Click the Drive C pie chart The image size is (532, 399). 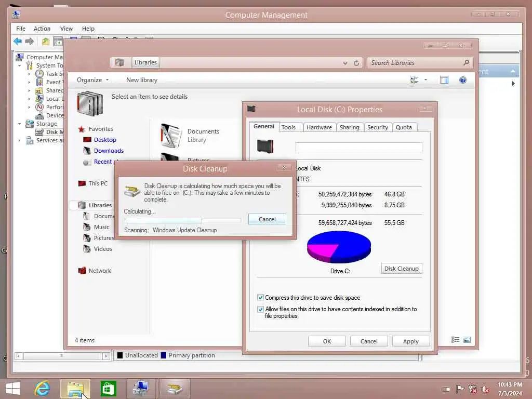pos(339,247)
